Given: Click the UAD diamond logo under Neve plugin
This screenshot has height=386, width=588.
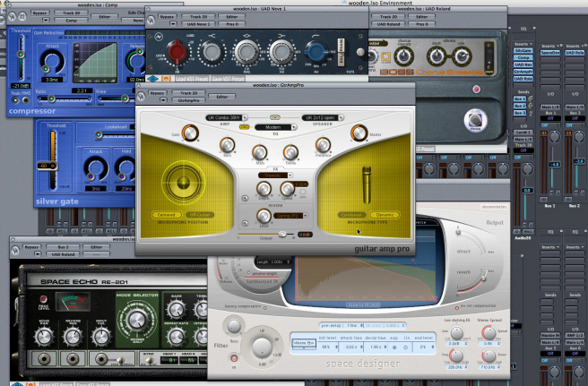Looking at the screenshot, I should coord(152,79).
